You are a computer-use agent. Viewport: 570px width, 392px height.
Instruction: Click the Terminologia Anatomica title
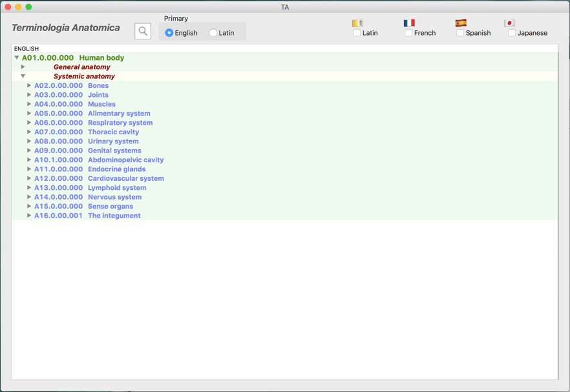pos(66,28)
